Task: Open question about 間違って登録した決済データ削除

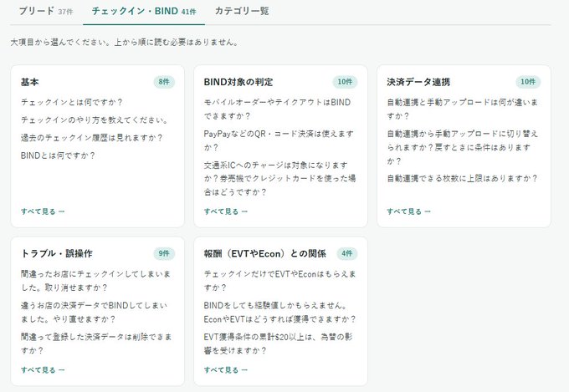Action: (96, 344)
